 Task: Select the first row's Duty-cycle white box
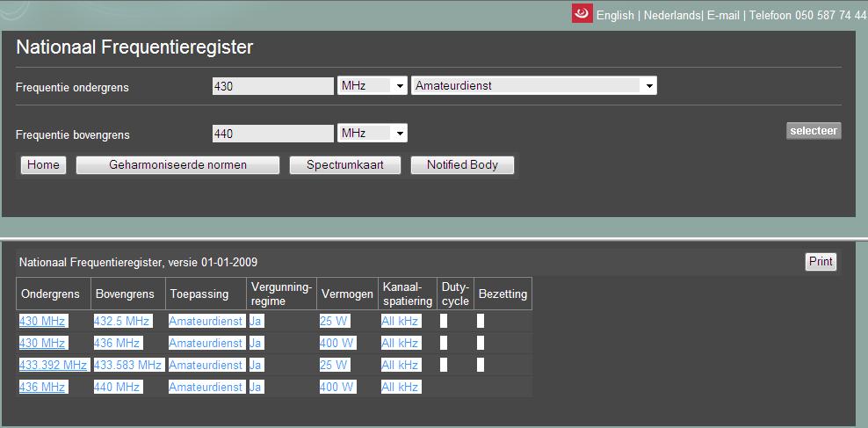[444, 321]
